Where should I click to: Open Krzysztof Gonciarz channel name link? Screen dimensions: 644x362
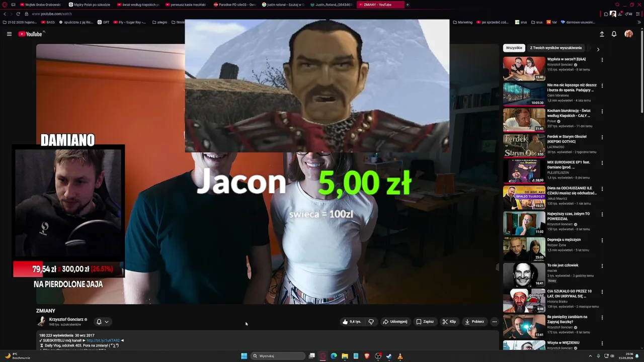pos(66,319)
